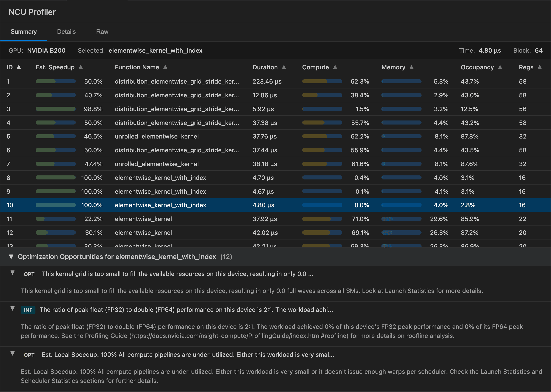This screenshot has height=392, width=551.
Task: Open the Raw tab
Action: (102, 31)
